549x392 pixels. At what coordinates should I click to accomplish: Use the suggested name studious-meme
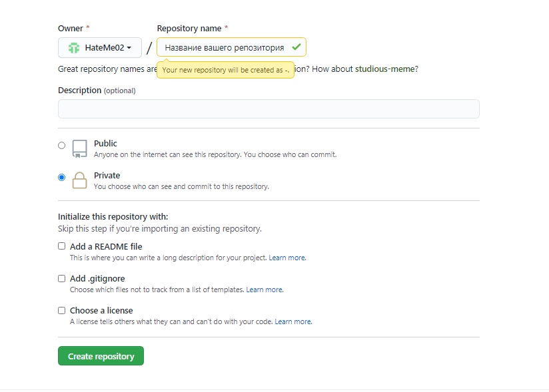pos(384,69)
